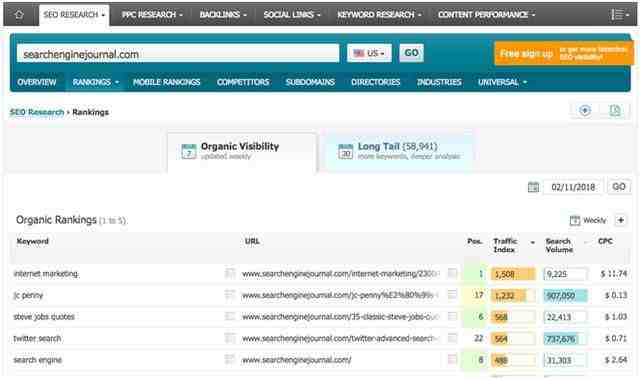Open the PPC Research dropdown menu
The width and height of the screenshot is (640, 379).
tap(152, 15)
